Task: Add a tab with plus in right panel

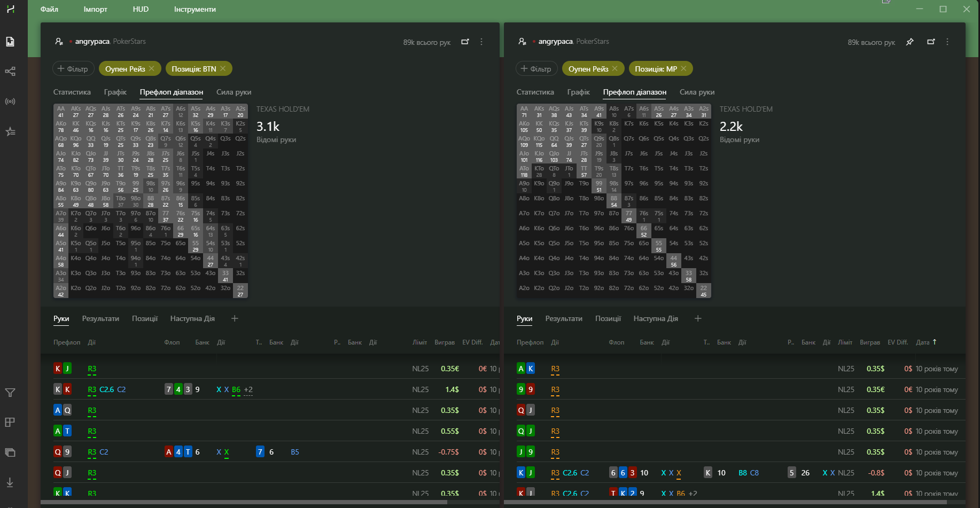Action: tap(698, 318)
